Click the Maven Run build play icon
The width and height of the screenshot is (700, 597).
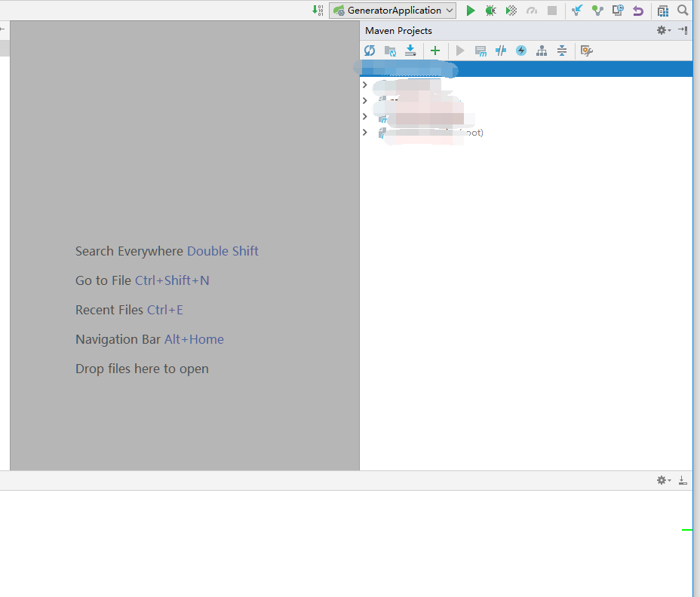pos(460,51)
